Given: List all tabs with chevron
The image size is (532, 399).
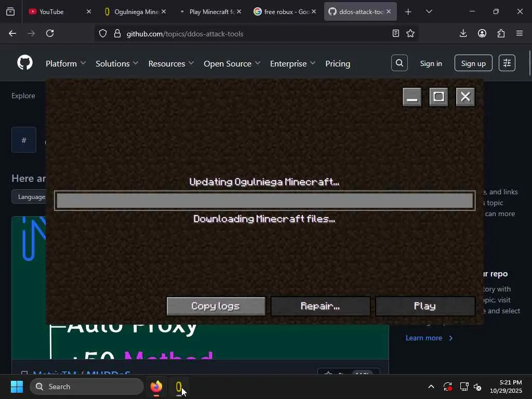Looking at the screenshot, I should click(x=429, y=11).
